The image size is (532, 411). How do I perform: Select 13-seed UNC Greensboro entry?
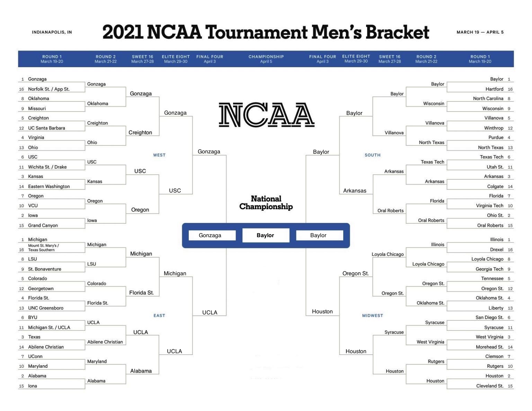pos(46,308)
